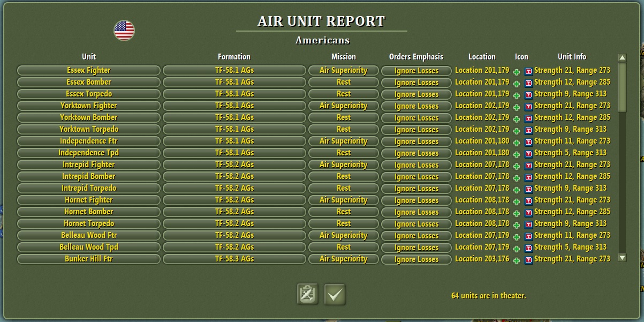Image resolution: width=644 pixels, height=322 pixels.
Task: Select the Mission column header
Action: (344, 56)
